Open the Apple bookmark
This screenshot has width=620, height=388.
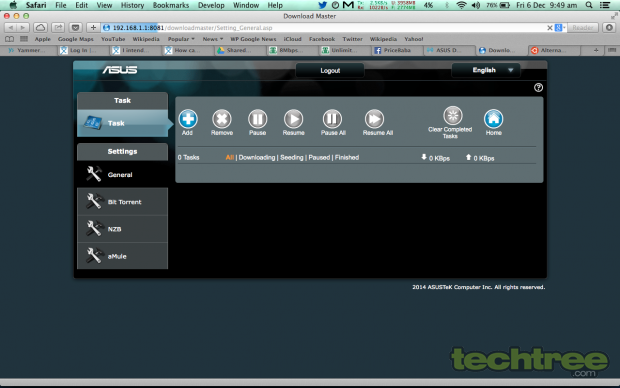click(42, 39)
